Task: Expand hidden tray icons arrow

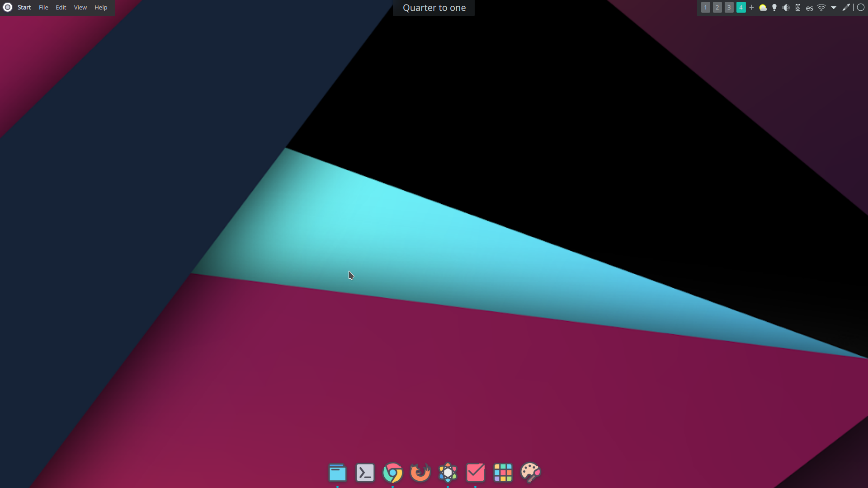Action: (x=834, y=8)
